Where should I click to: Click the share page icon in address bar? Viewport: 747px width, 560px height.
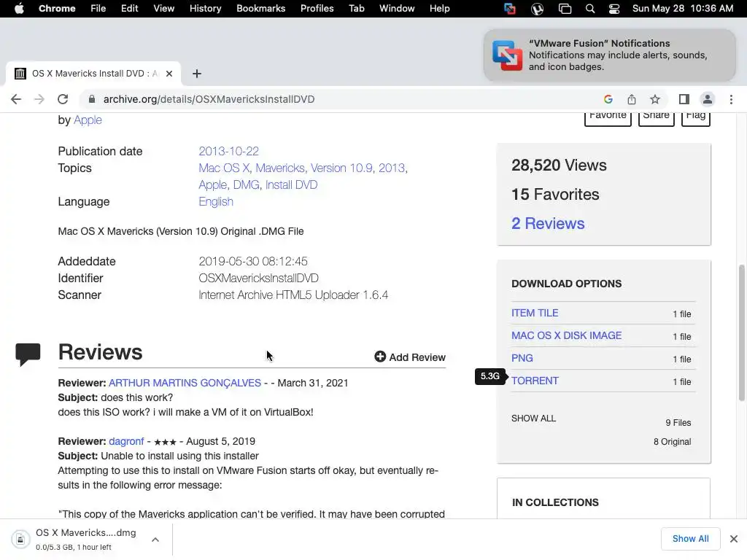(631, 99)
